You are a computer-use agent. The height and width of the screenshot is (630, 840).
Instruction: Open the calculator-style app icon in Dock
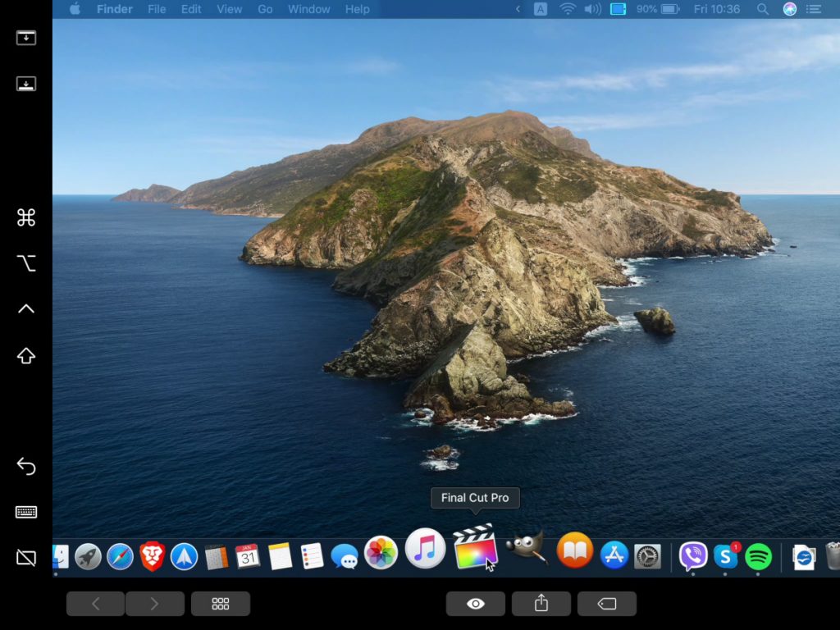[x=217, y=557]
